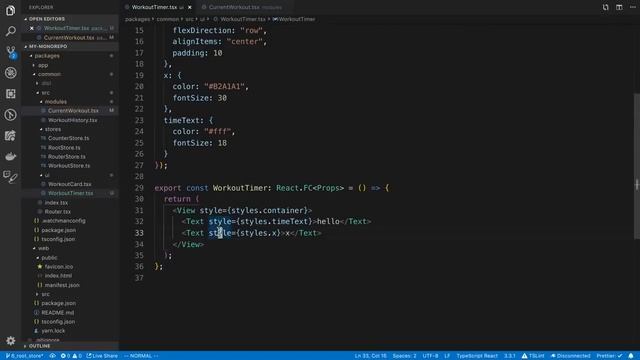The width and height of the screenshot is (640, 360).
Task: Open WorkoutHistory.tsx in the file tree
Action: [73, 120]
